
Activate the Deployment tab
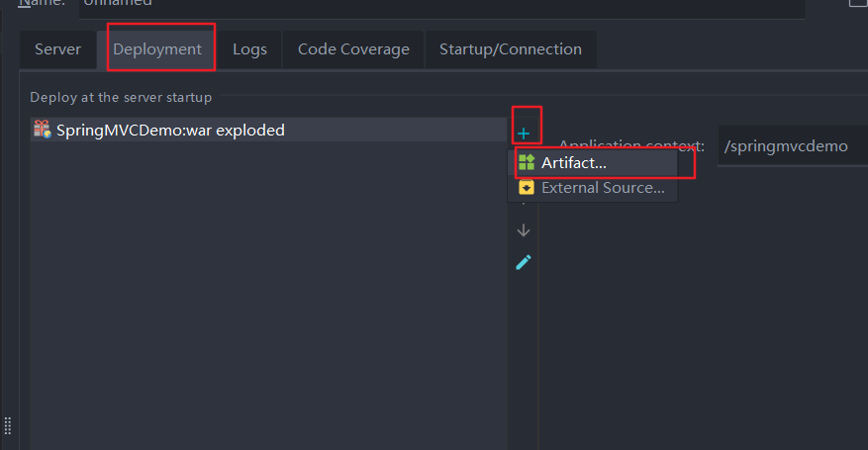click(157, 49)
